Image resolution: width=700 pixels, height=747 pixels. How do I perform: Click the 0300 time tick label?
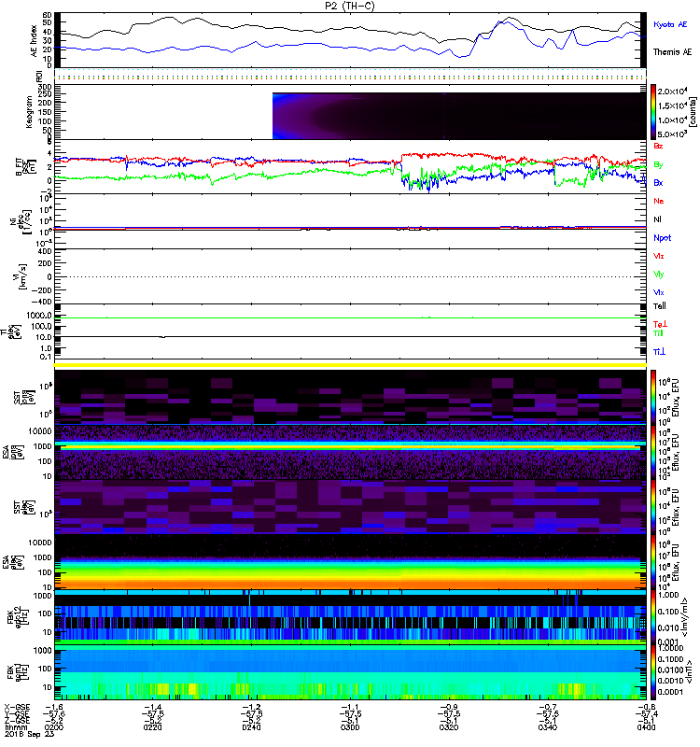click(x=350, y=727)
